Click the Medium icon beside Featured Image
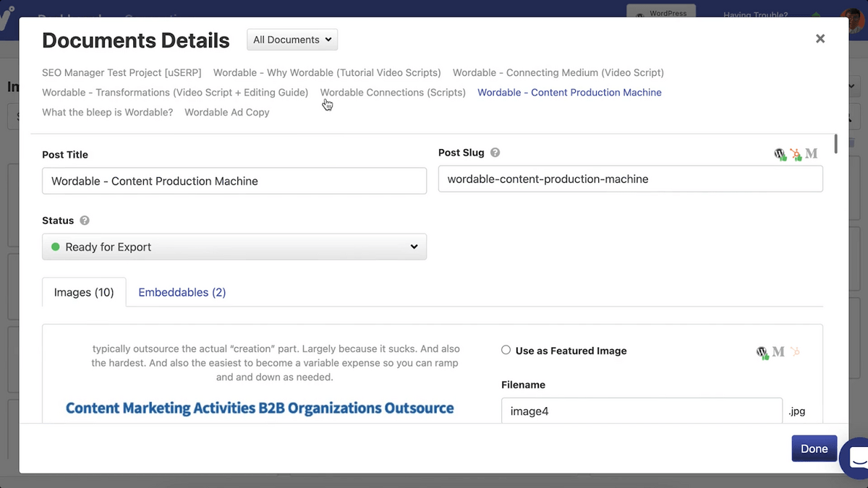The image size is (868, 488). pos(778,351)
